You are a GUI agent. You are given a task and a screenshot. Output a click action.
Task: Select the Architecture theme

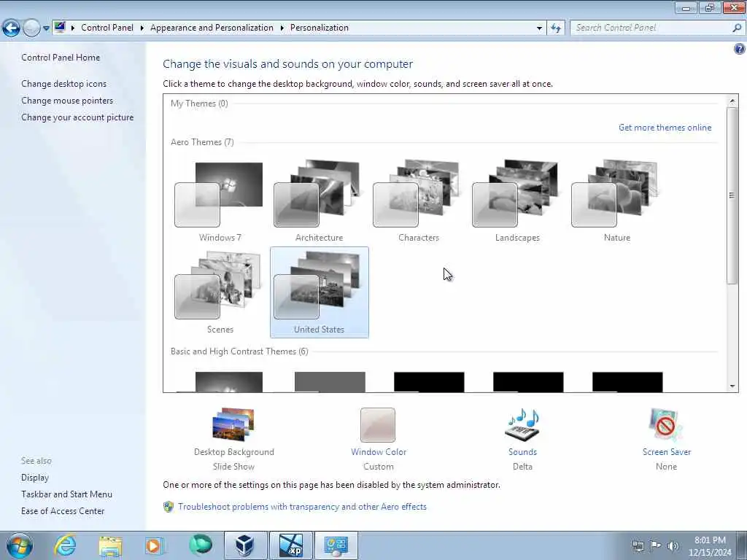(x=319, y=200)
